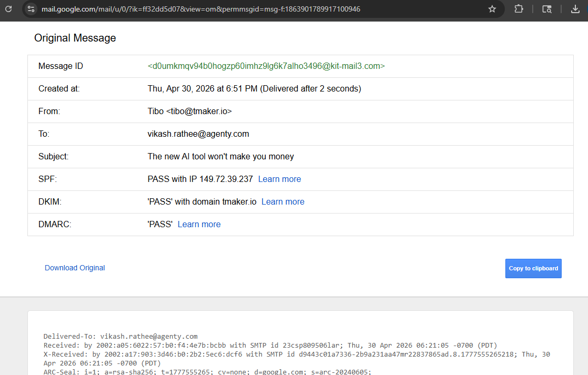This screenshot has height=375, width=588.
Task: Open Learn more link for SPF
Action: (x=280, y=179)
